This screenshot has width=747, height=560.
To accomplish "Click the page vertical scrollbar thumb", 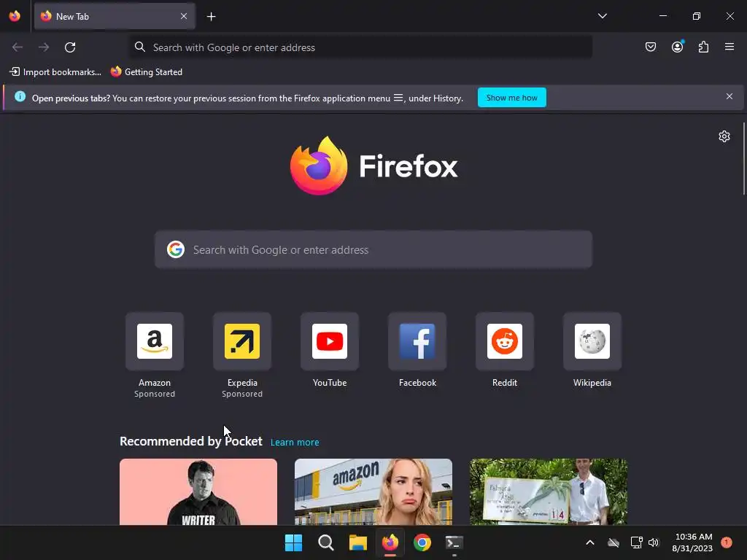I will [x=743, y=158].
